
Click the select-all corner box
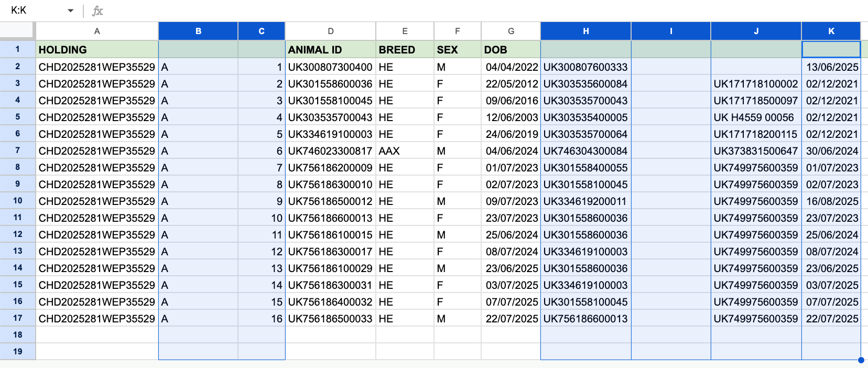(x=17, y=31)
